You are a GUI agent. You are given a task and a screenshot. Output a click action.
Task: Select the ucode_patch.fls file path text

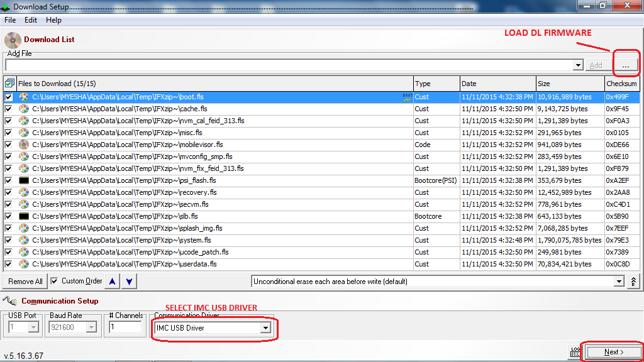[x=130, y=252]
